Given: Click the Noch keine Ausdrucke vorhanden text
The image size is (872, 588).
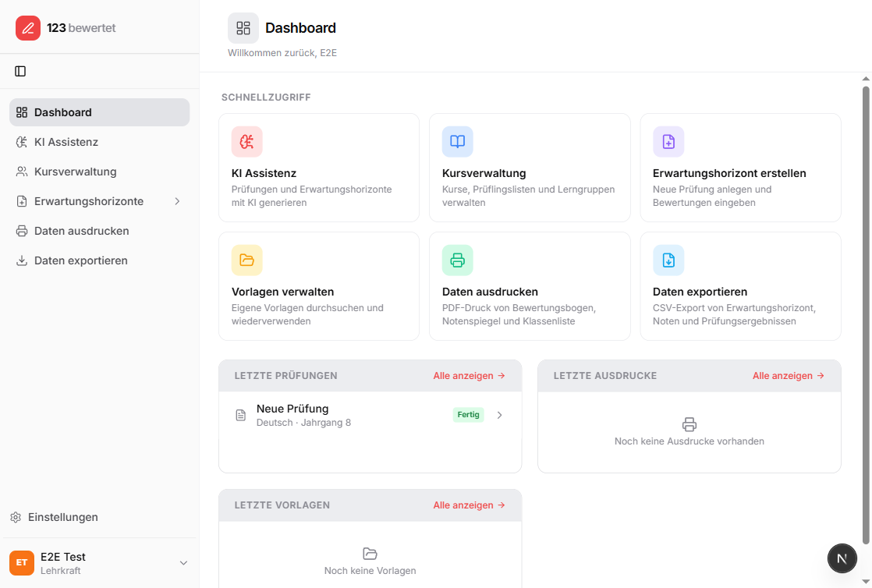Looking at the screenshot, I should [x=689, y=441].
